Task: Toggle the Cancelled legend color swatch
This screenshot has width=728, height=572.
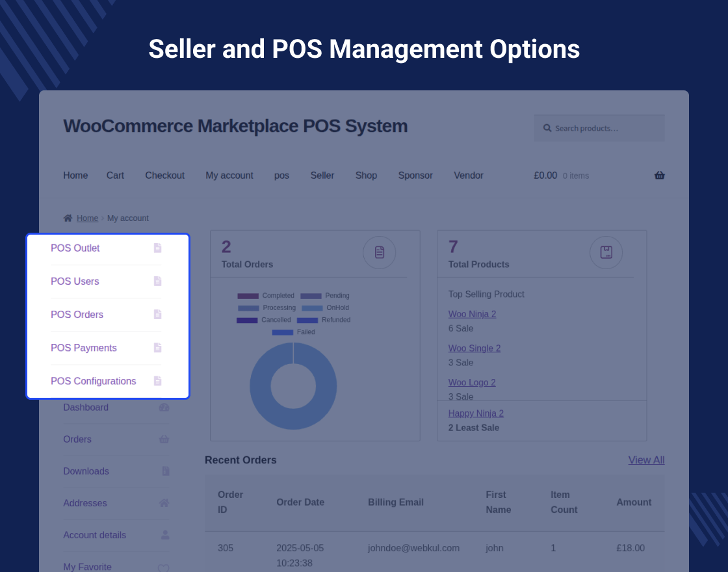Action: (247, 320)
